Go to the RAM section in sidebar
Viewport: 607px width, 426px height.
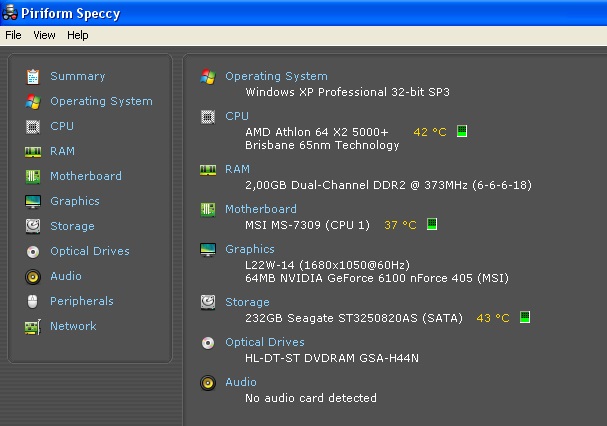click(62, 151)
